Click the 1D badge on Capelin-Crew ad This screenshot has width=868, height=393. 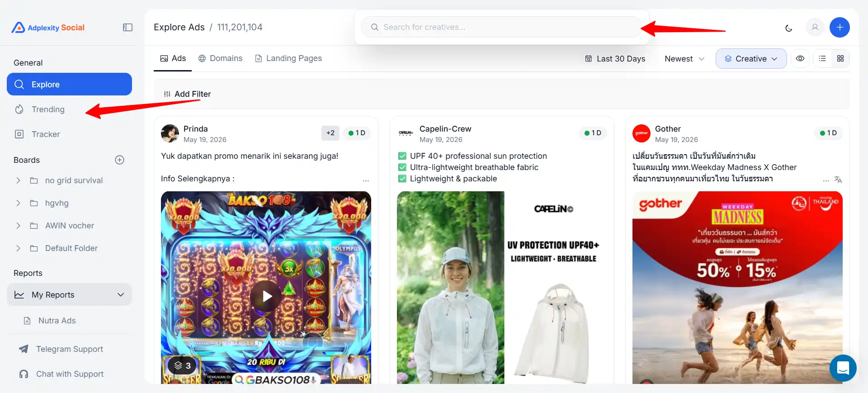click(593, 133)
